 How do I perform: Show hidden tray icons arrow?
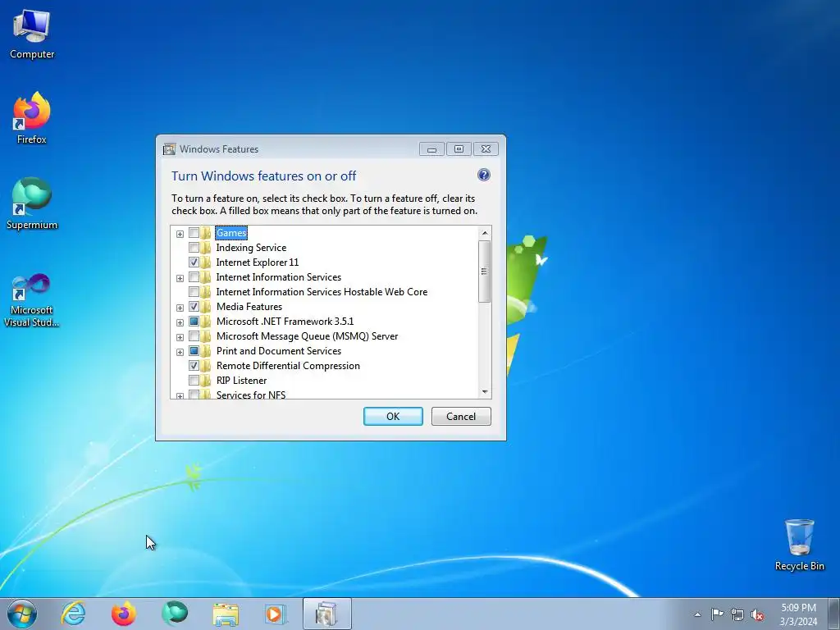(x=697, y=614)
